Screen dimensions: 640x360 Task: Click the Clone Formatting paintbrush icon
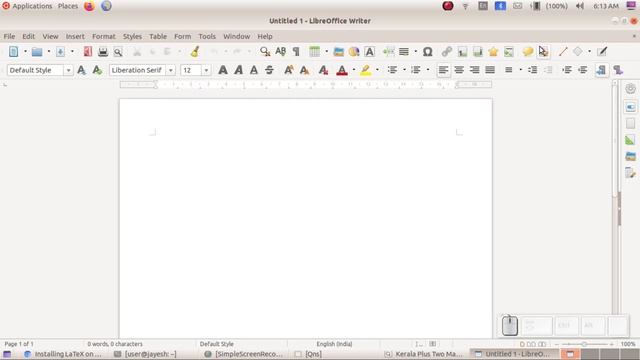coord(195,51)
